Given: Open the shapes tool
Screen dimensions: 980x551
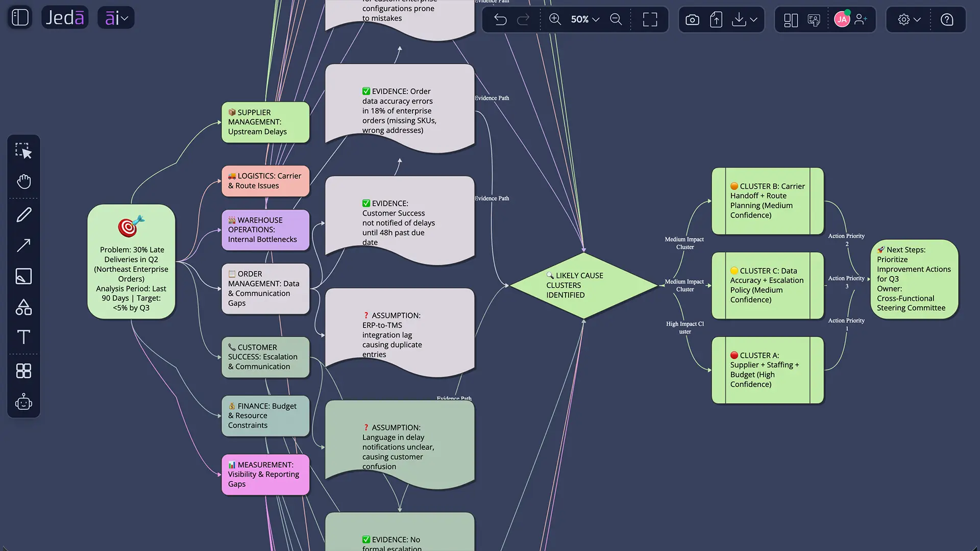Looking at the screenshot, I should coord(23,307).
